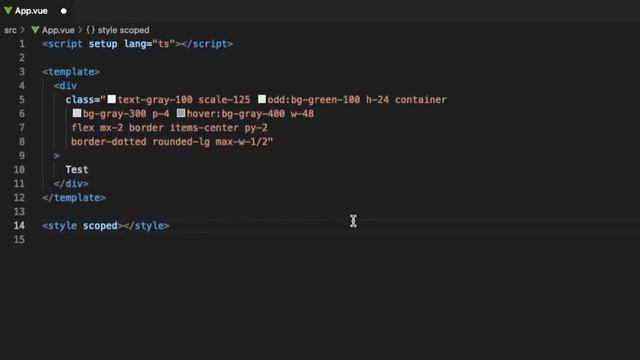This screenshot has height=360, width=640.
Task: Open the style scoped breadcrumb symbol
Action: 123,30
